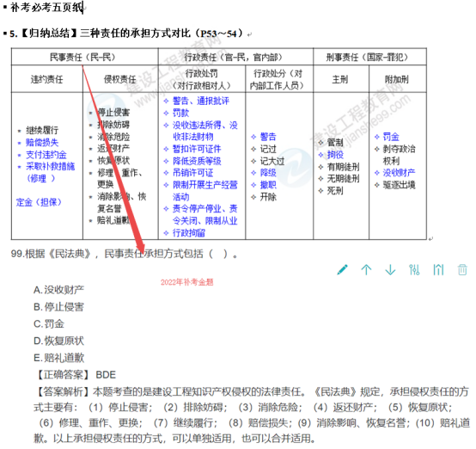The width and height of the screenshot is (476, 449).
Task: Click question 99 title text
Action: coord(125,254)
